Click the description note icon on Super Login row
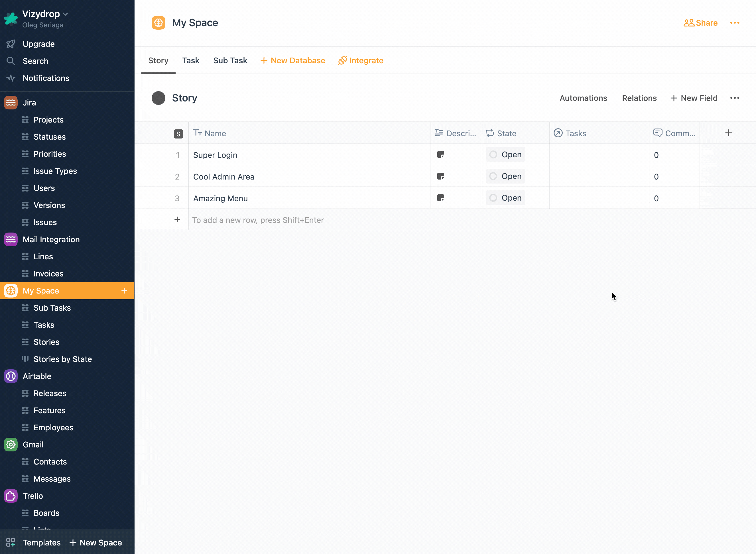Image resolution: width=756 pixels, height=554 pixels. tap(441, 154)
